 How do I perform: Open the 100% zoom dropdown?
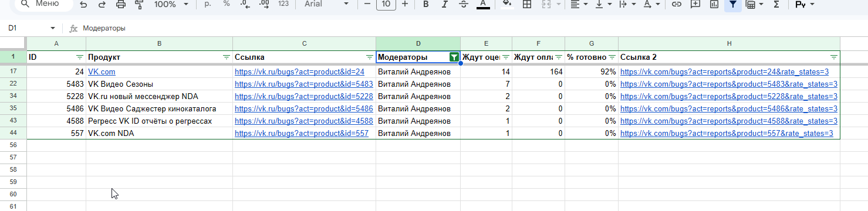[171, 4]
